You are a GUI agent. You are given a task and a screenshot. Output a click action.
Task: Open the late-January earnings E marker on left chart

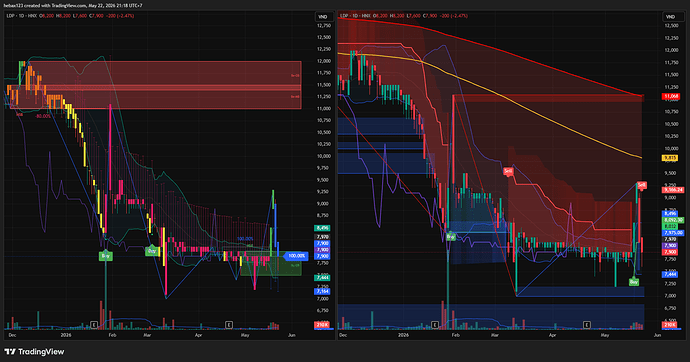click(x=94, y=325)
